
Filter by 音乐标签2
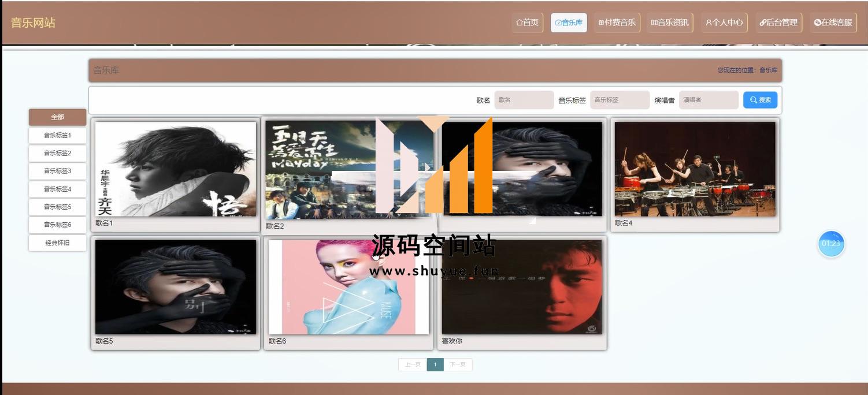point(57,154)
